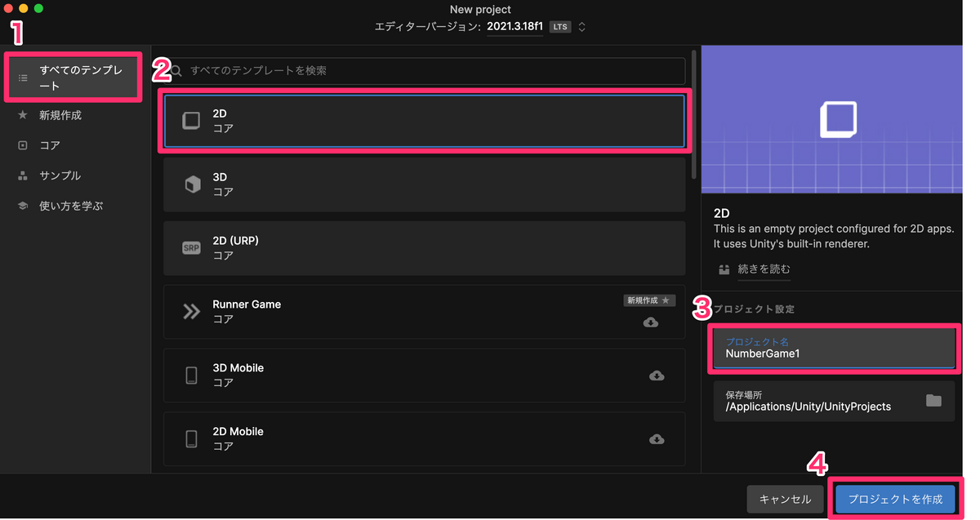
Task: Open the 続きを読む link
Action: pos(764,269)
